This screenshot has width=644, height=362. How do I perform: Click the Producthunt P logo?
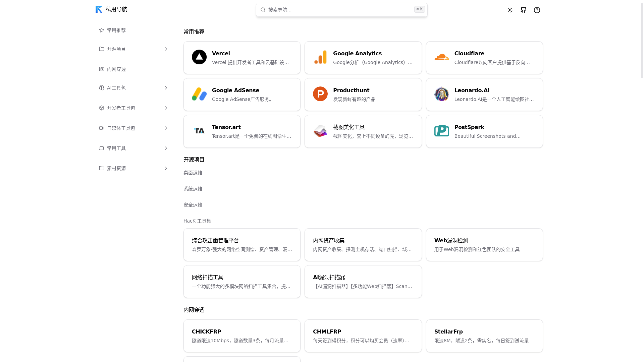320,94
